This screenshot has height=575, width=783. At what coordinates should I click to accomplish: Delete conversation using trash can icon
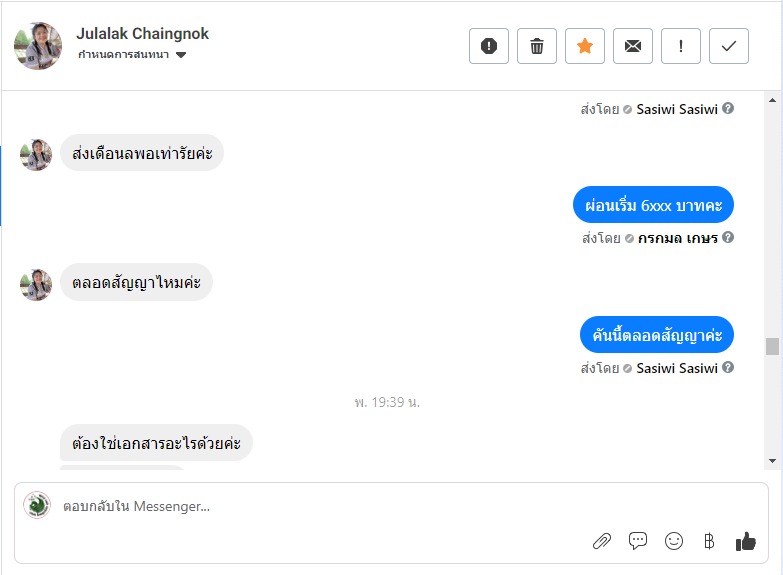537,46
